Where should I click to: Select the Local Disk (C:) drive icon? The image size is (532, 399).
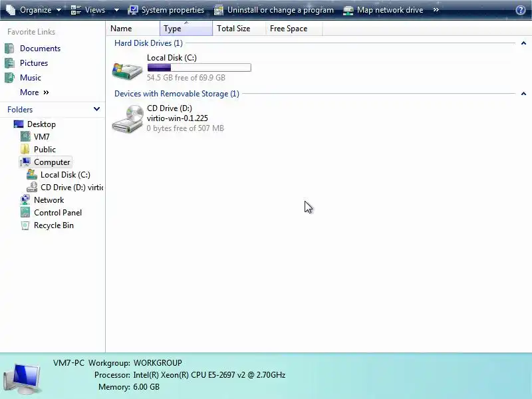point(127,70)
